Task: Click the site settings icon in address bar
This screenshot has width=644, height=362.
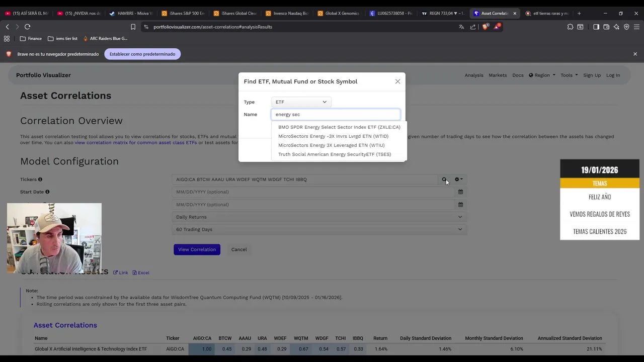Action: tap(146, 27)
